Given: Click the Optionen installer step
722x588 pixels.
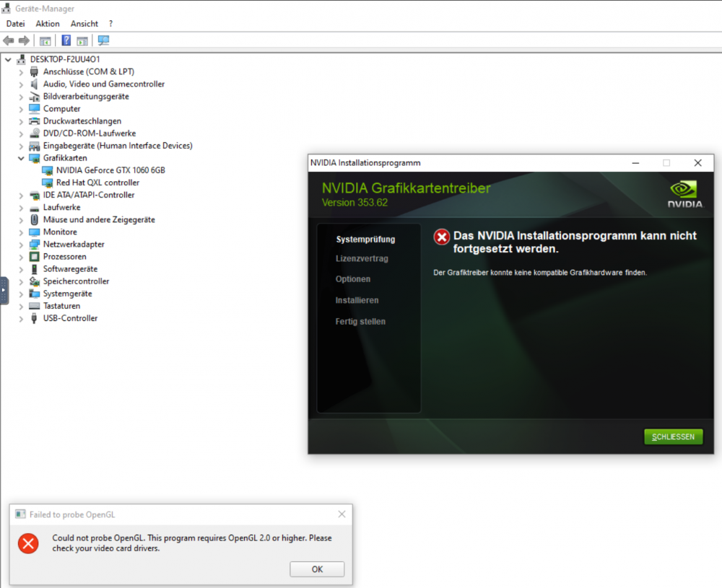Looking at the screenshot, I should coord(353,279).
